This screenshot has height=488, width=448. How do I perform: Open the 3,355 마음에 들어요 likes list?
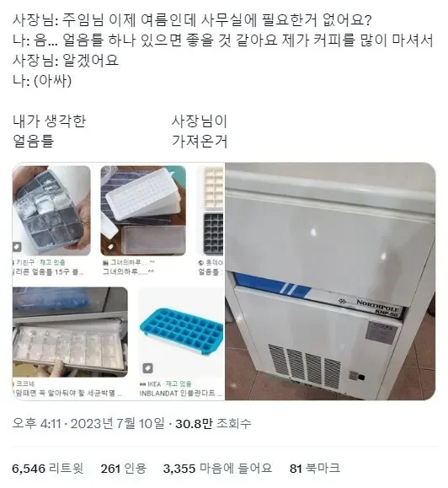[x=217, y=468]
